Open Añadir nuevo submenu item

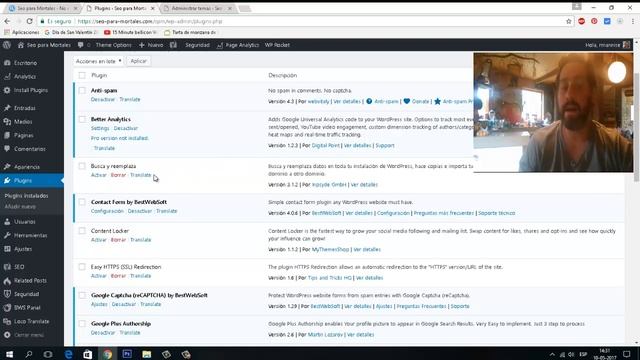(x=20, y=207)
